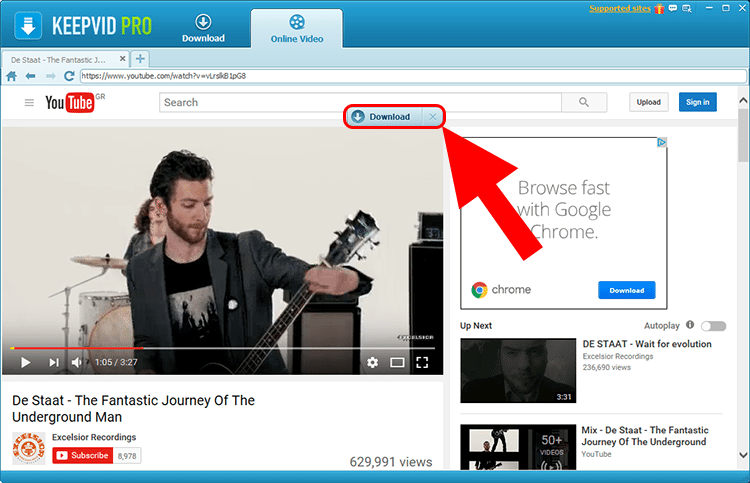Go to the home page icon
The image size is (750, 483).
[11, 76]
